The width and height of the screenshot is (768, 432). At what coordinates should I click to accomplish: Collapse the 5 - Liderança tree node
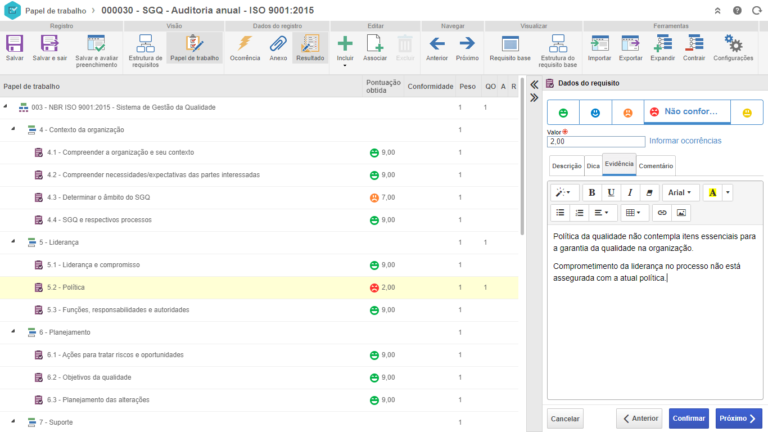click(14, 242)
